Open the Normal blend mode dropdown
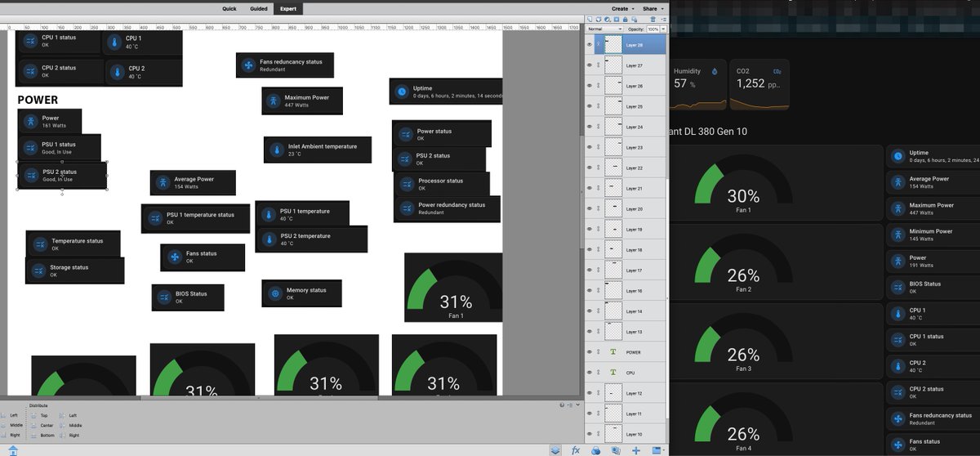This screenshot has width=980, height=456. pyautogui.click(x=605, y=29)
